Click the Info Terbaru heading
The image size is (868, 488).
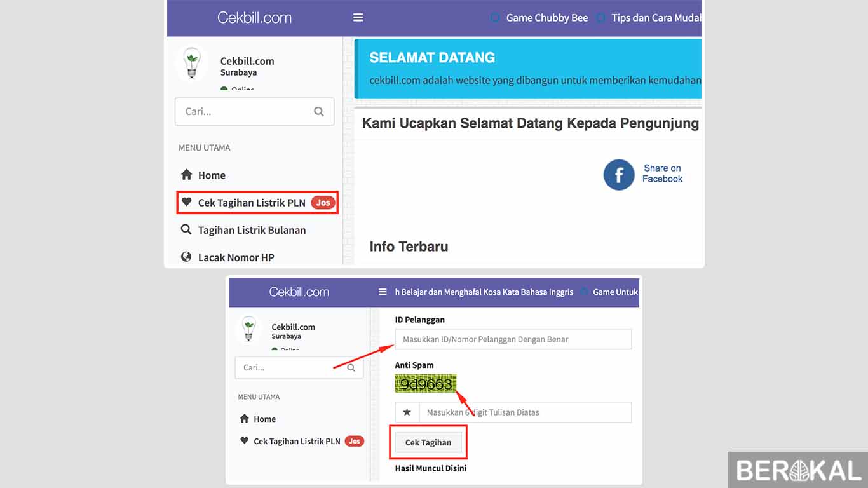click(x=409, y=247)
